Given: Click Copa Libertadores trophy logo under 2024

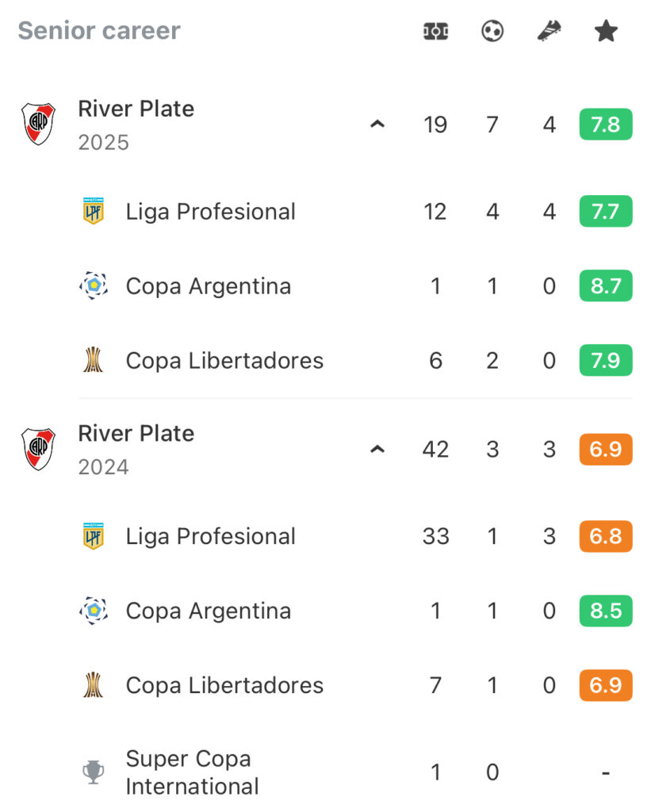Looking at the screenshot, I should pos(94,684).
